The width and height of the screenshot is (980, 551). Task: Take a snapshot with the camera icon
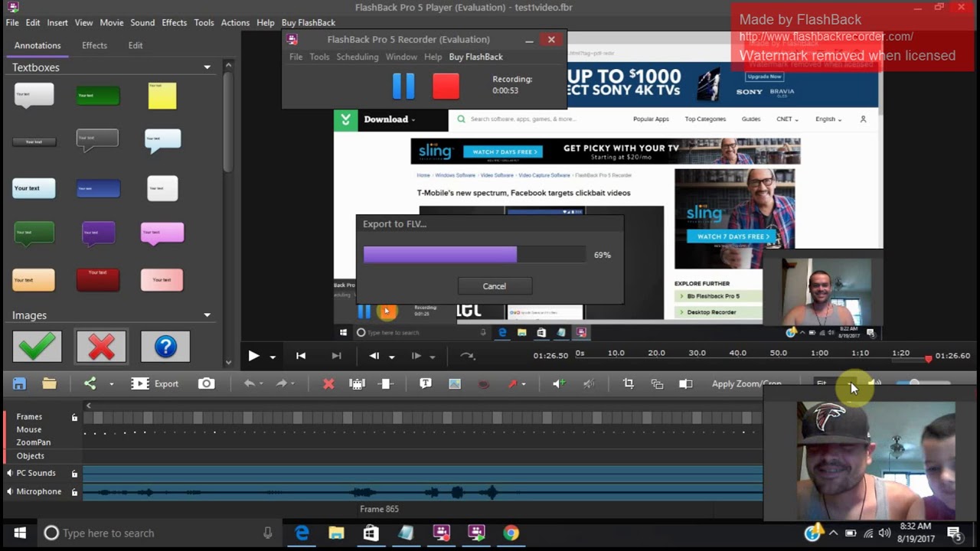click(x=207, y=383)
